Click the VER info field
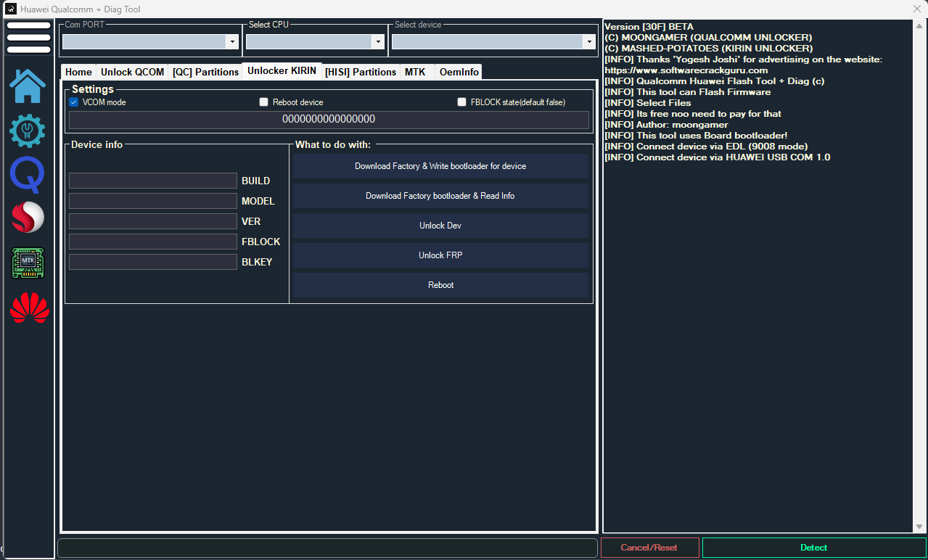This screenshot has height=560, width=928. pos(153,221)
